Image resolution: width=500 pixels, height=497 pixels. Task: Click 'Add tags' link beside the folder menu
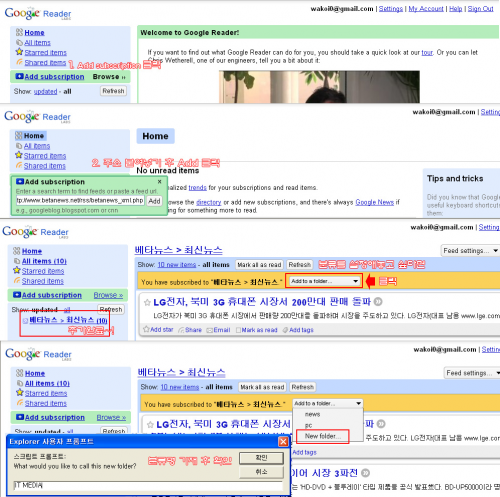(304, 452)
